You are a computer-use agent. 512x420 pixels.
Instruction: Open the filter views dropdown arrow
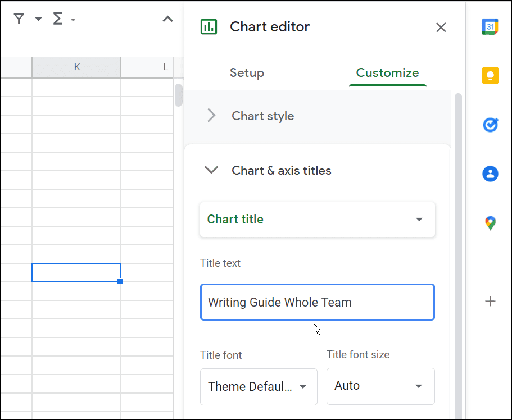click(x=38, y=19)
